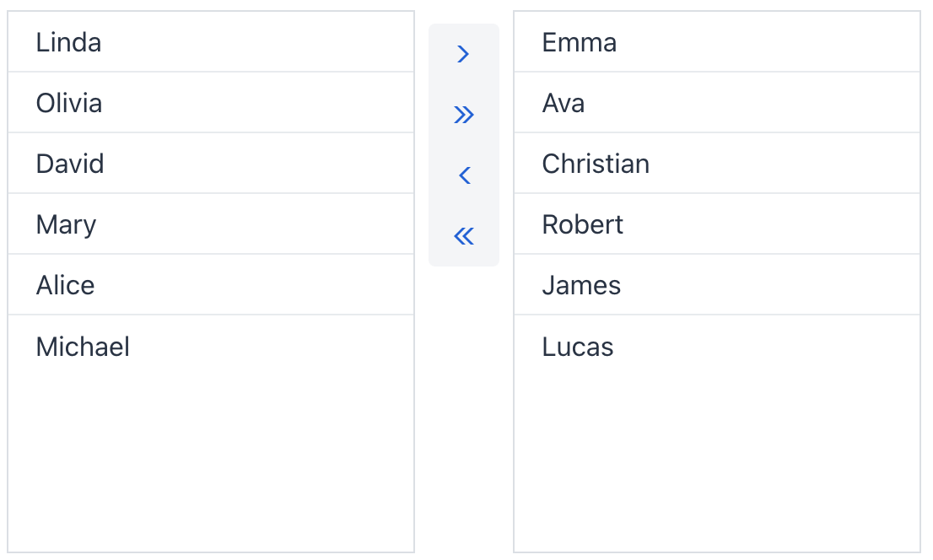Select Robert from the target list

pyautogui.click(x=583, y=224)
